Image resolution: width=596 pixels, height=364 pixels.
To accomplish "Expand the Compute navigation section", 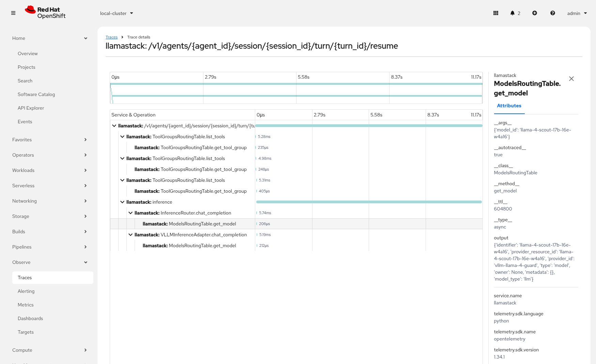I will click(50, 350).
